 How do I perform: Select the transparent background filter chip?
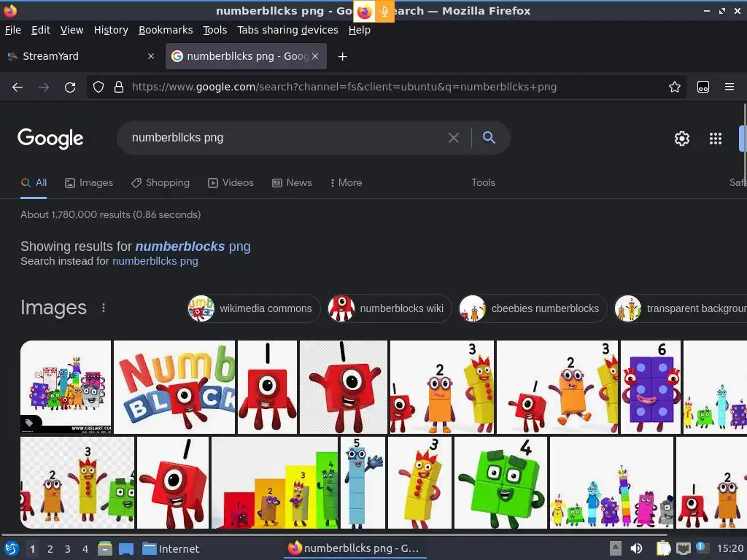[681, 308]
